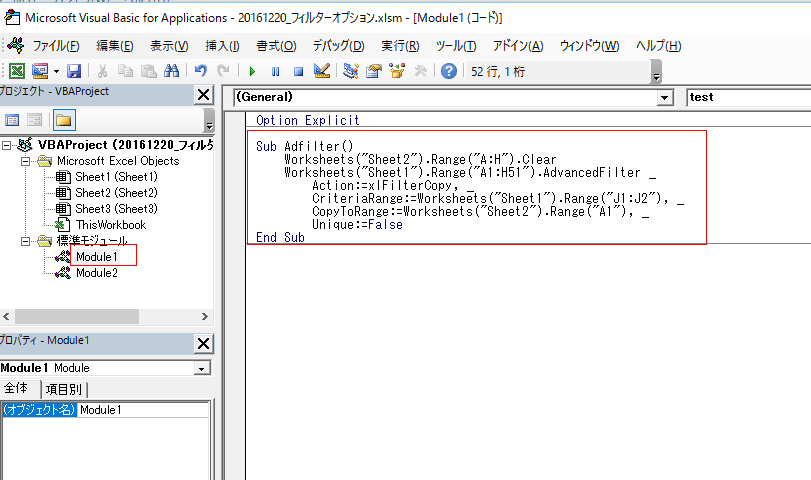Toggle Design Mode icon in toolbar
Viewport: 811px width, 480px height.
[322, 71]
